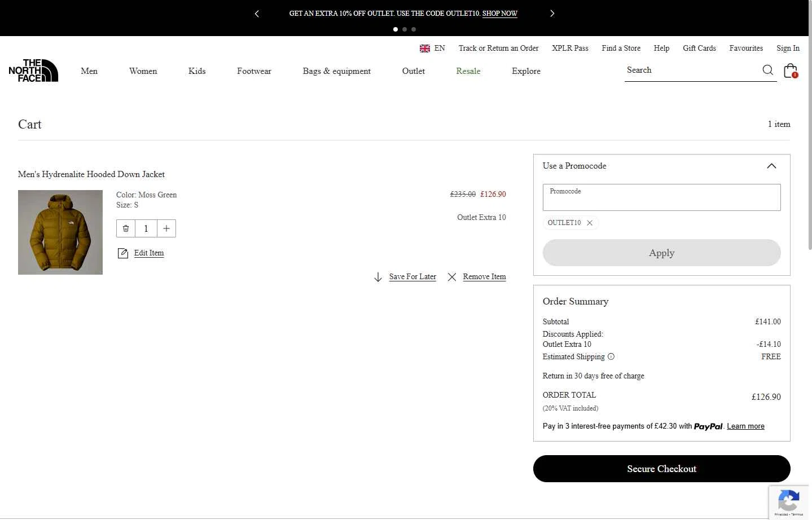
Task: Go to first banner slide dot
Action: click(x=396, y=29)
